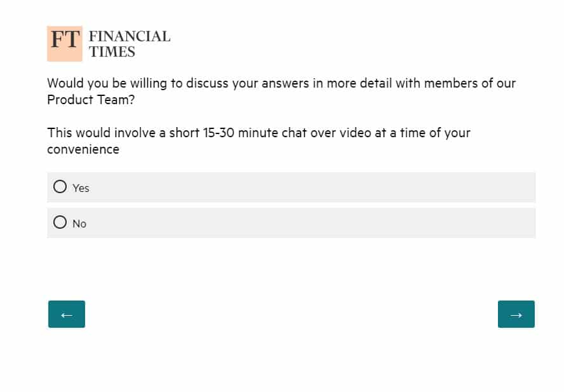Click the "No" option label text
The height and width of the screenshot is (392, 564).
(x=79, y=224)
